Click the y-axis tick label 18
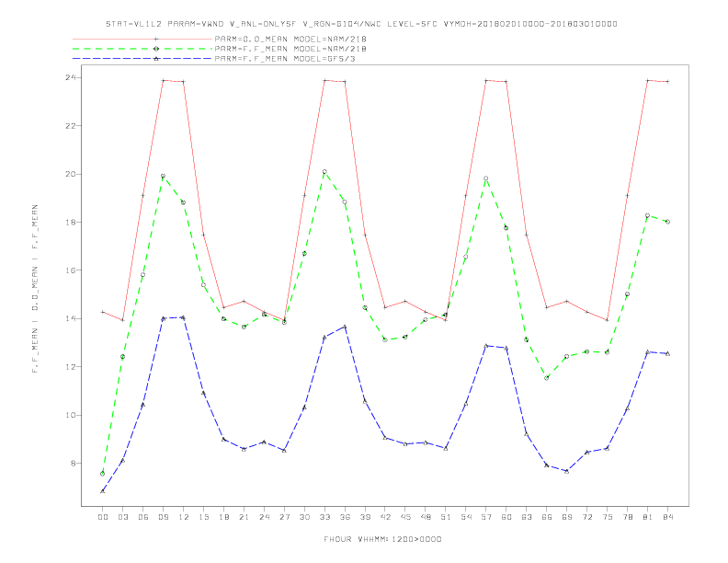Screen dimensions: 728x563 pyautogui.click(x=70, y=222)
